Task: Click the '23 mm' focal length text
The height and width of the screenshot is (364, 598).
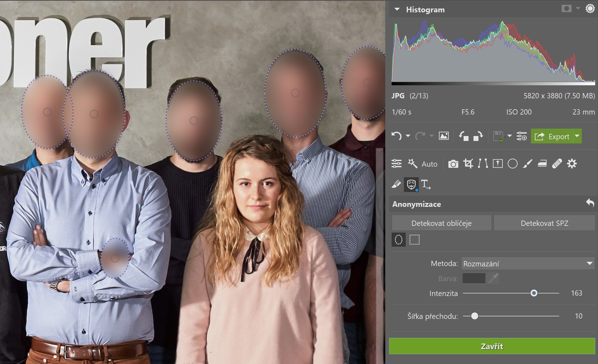Action: coord(584,112)
